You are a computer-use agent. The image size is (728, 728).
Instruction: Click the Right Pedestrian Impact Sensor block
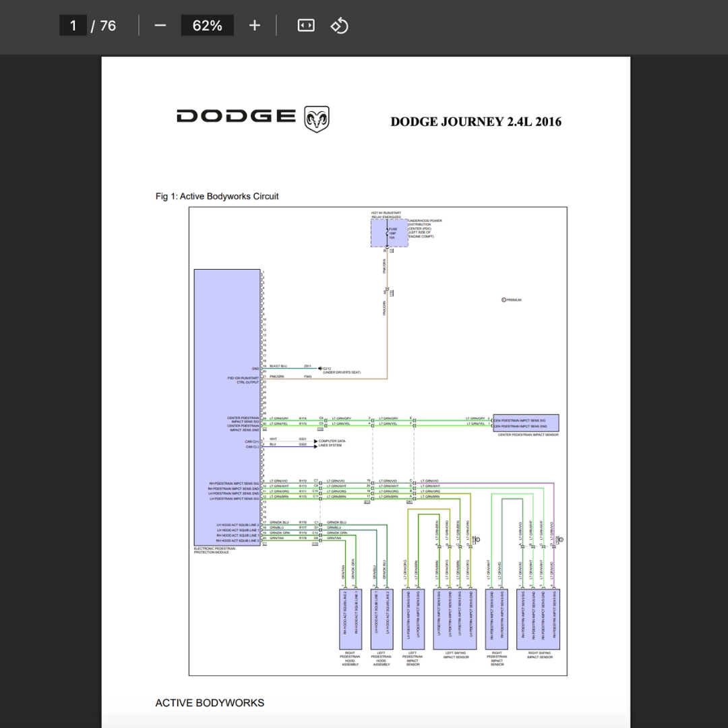[496, 619]
